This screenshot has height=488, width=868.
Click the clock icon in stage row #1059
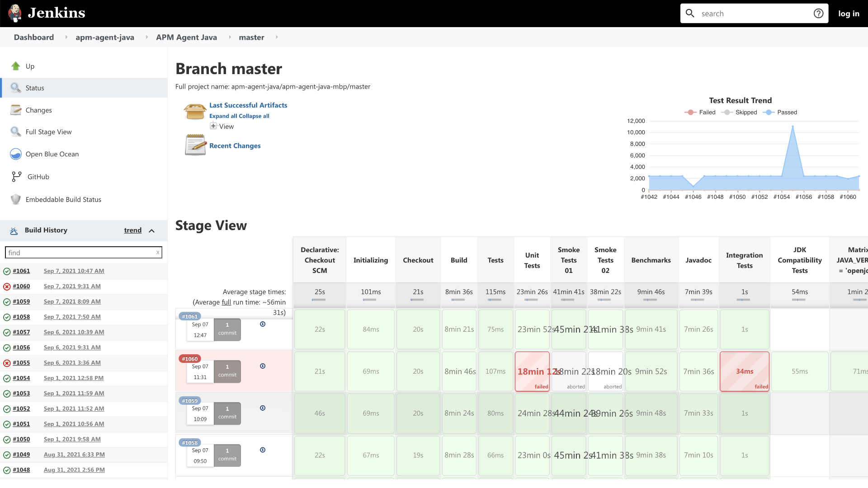263,408
